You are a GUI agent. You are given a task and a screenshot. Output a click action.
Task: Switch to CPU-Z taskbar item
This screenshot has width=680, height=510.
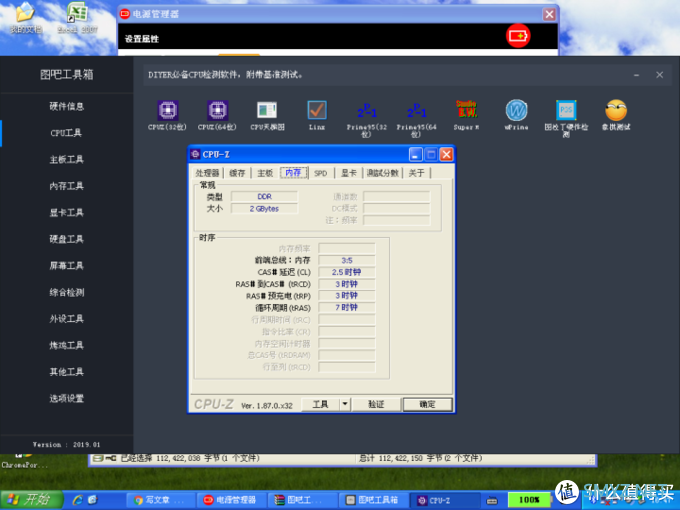click(444, 500)
